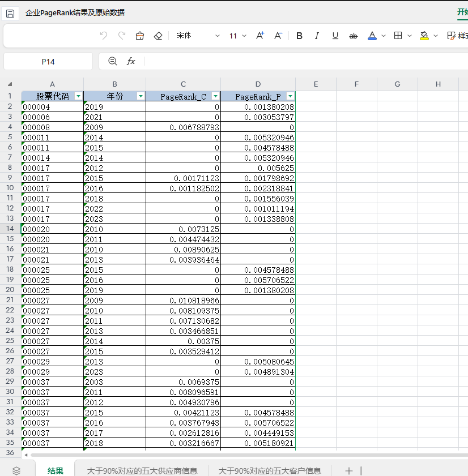Open the 股票代码 column filter dropdown
Viewport: 468px width, 476px height.
click(x=78, y=97)
